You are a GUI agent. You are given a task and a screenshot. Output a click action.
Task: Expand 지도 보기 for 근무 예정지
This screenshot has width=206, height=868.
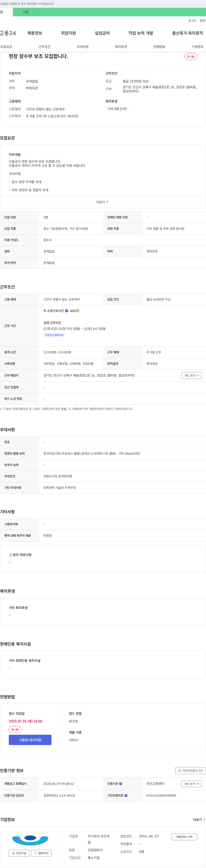point(192,375)
